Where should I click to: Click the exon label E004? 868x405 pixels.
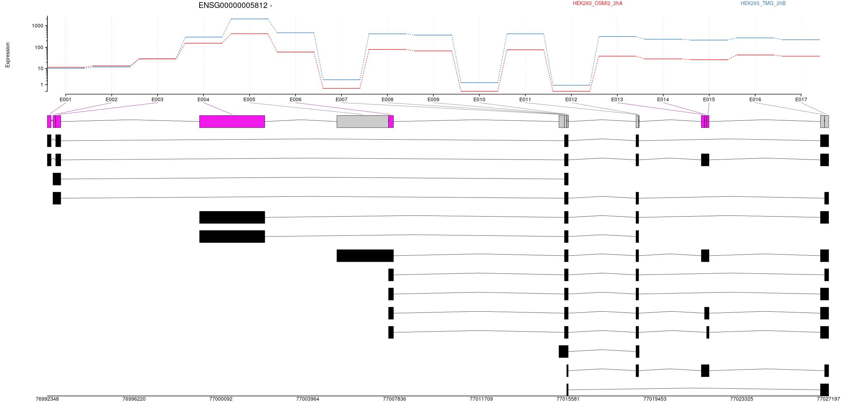click(x=203, y=99)
